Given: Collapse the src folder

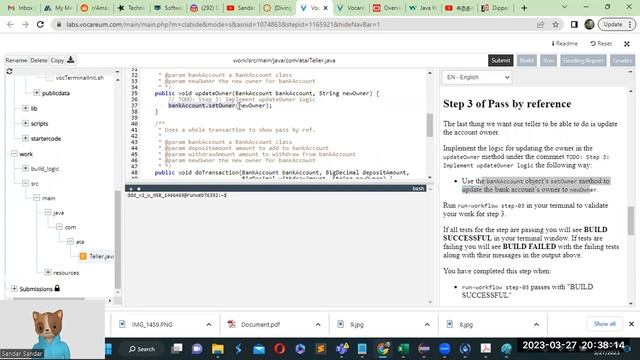Looking at the screenshot, I should [25, 183].
